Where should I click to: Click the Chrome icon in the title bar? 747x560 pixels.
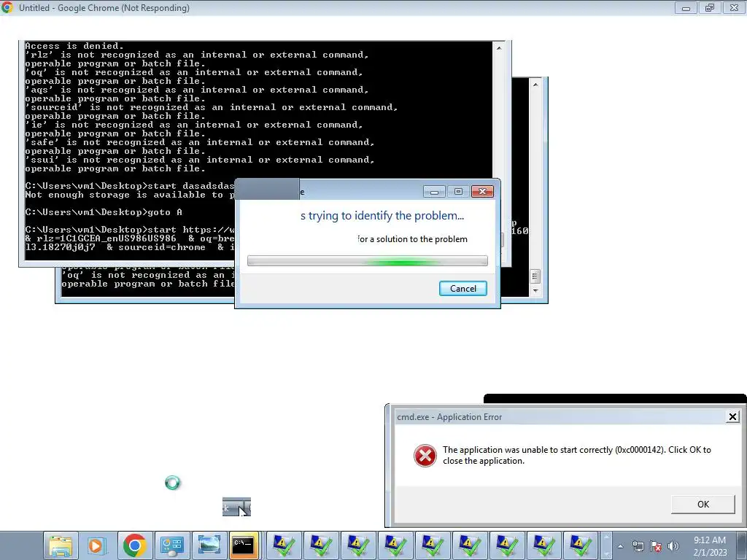[7, 7]
